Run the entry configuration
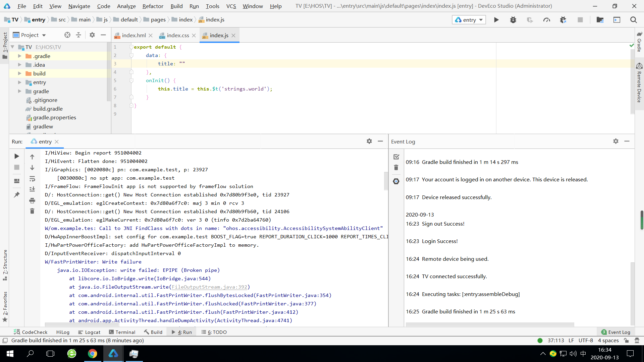 click(496, 20)
